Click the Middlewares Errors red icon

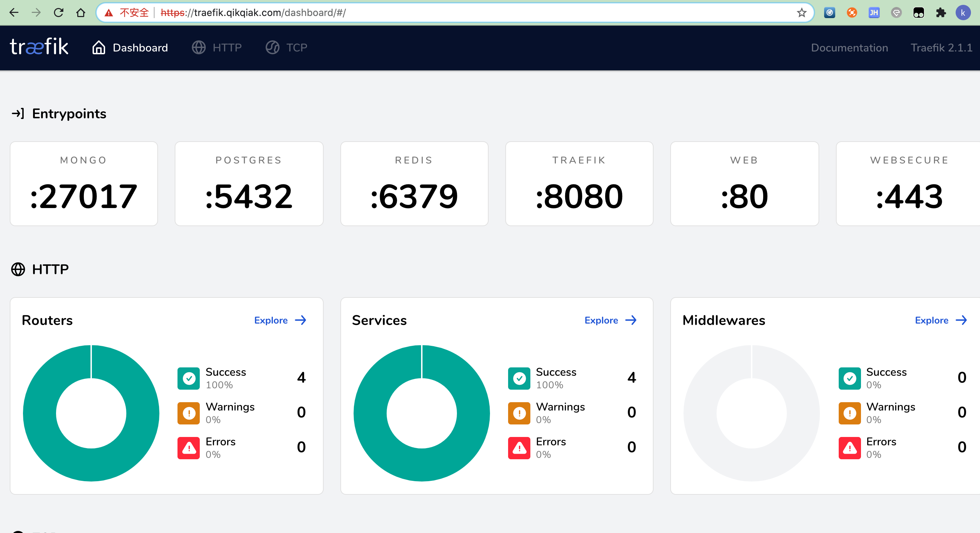tap(849, 448)
